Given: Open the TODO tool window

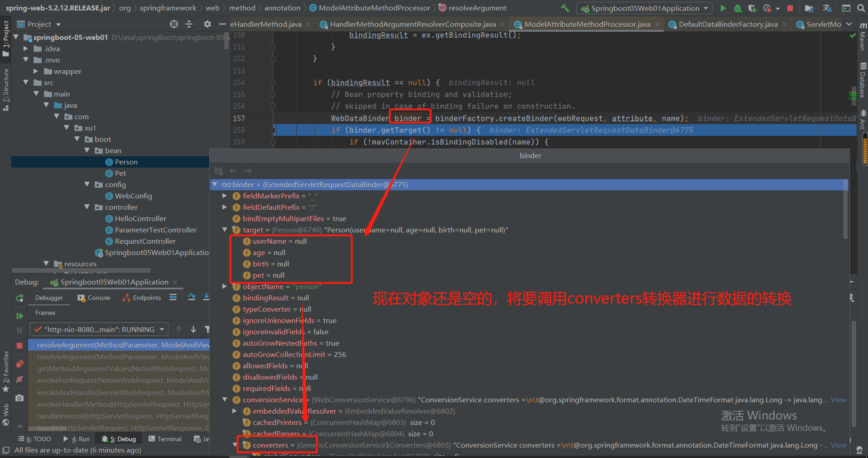Looking at the screenshot, I should coord(34,439).
